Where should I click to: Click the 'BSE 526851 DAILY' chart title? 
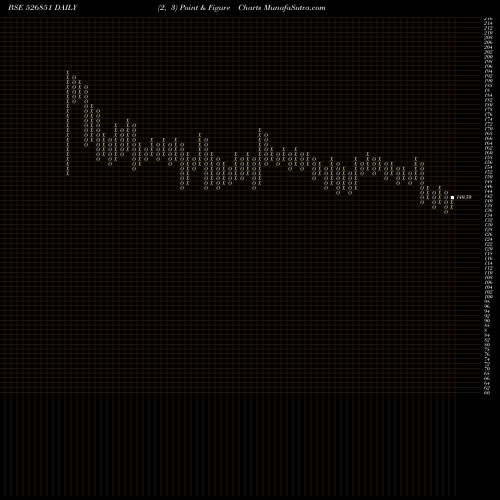[43, 8]
